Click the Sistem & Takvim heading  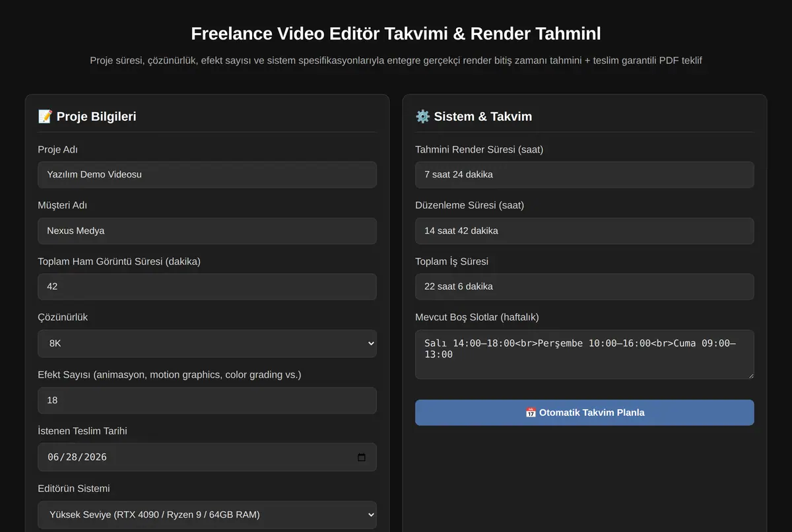[473, 116]
